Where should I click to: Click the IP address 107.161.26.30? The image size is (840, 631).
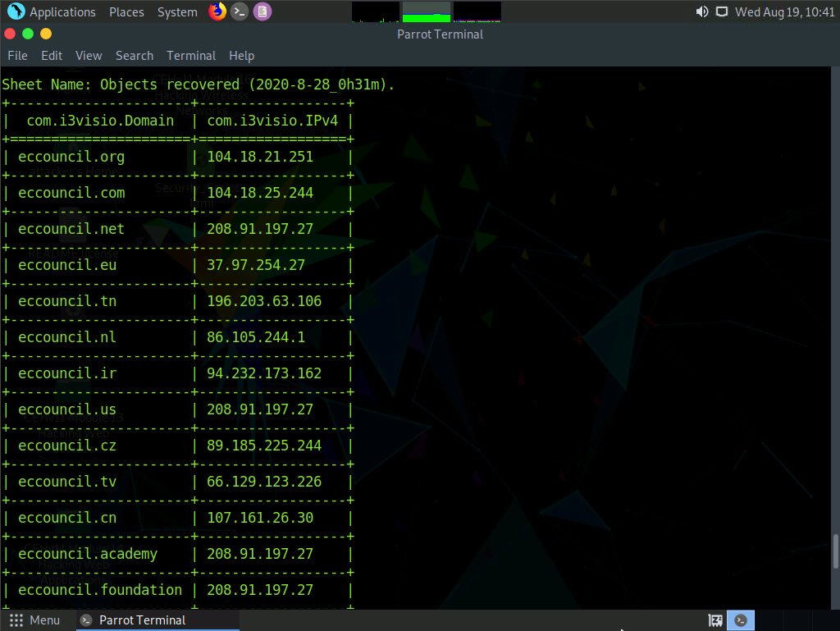point(260,518)
